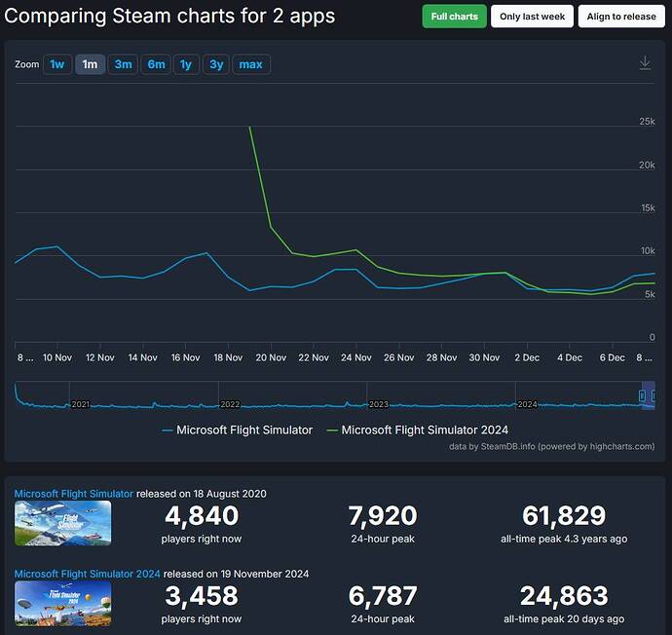The width and height of the screenshot is (672, 635).
Task: Click the 2022 marker in navigator timeline
Action: (x=230, y=404)
